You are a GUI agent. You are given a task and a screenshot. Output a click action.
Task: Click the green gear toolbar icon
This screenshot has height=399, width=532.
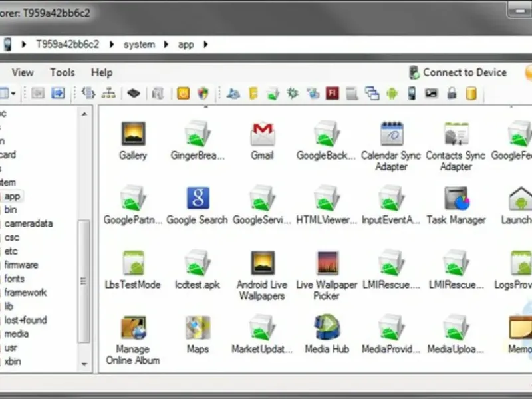(292, 93)
